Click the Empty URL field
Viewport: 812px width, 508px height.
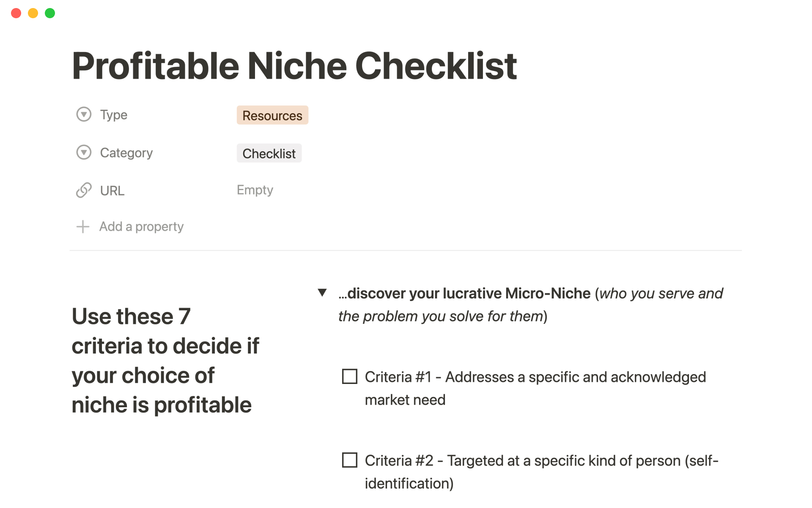pos(255,190)
